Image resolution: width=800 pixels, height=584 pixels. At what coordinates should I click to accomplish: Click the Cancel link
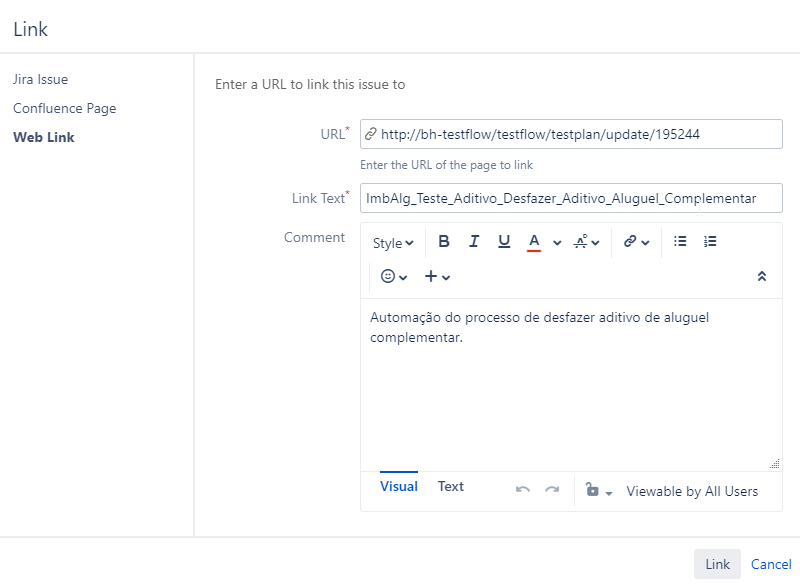pos(771,564)
